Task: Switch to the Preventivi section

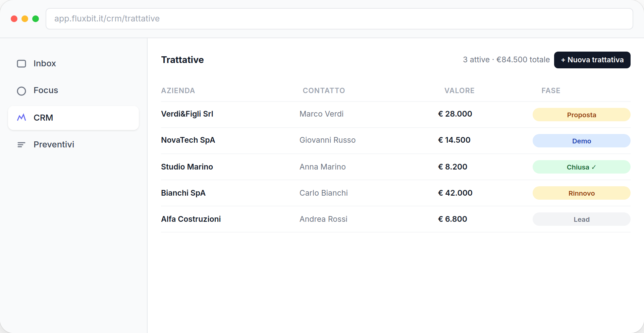Action: (x=54, y=144)
